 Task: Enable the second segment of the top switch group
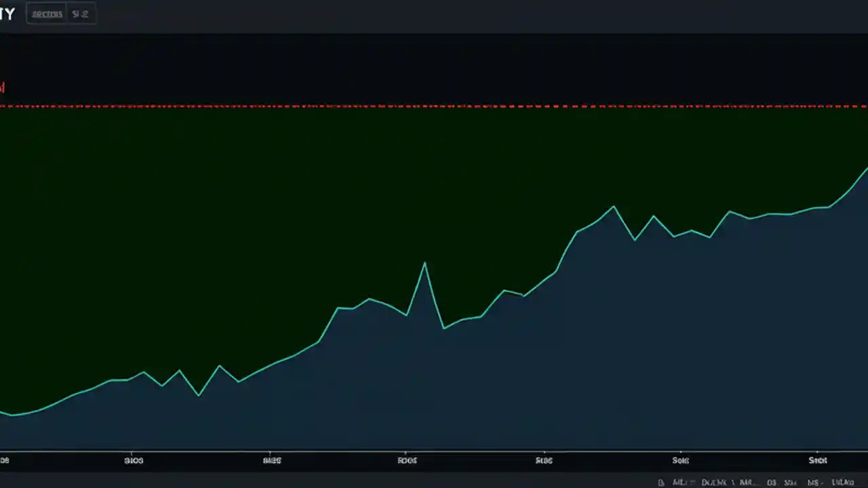coord(80,14)
